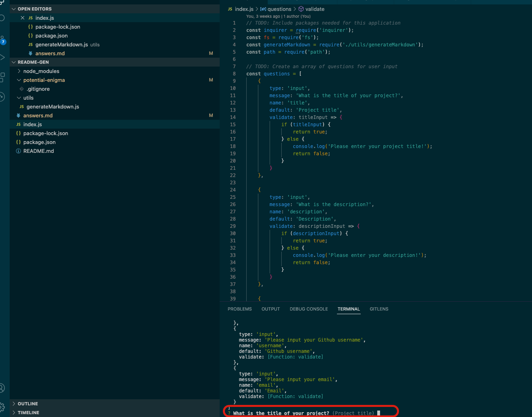Open the Explorer view icon
532x417 pixels.
[x=2, y=3]
